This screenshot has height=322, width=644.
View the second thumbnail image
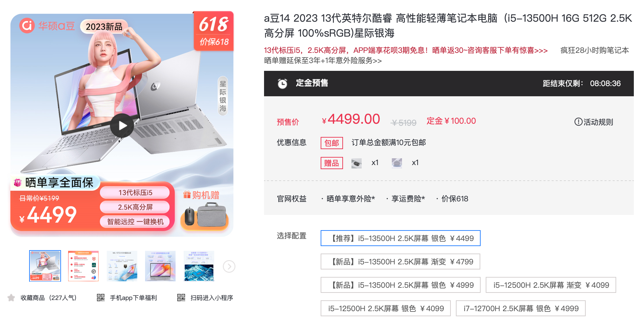[x=83, y=266]
